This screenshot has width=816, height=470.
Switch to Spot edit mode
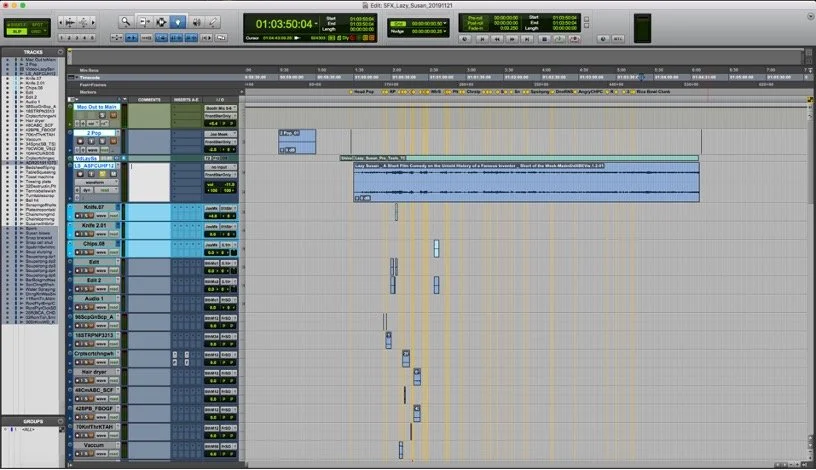(37, 24)
